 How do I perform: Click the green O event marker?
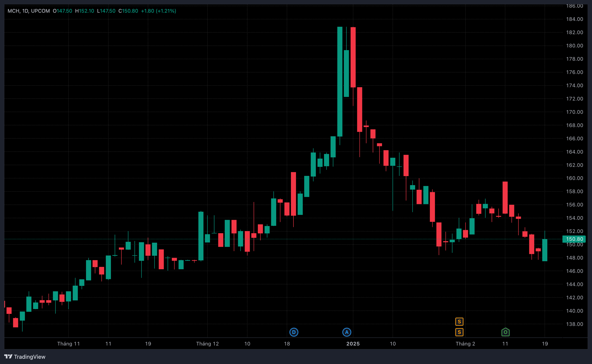(x=505, y=332)
